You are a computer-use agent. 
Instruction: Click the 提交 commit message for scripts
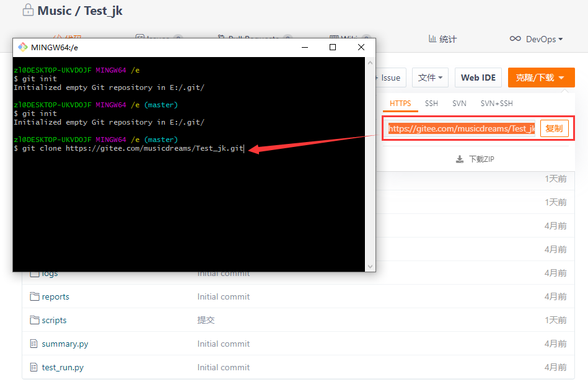206,320
